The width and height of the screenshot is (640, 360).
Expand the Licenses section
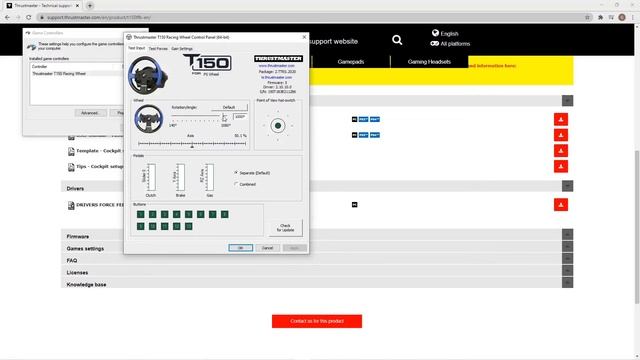point(567,270)
